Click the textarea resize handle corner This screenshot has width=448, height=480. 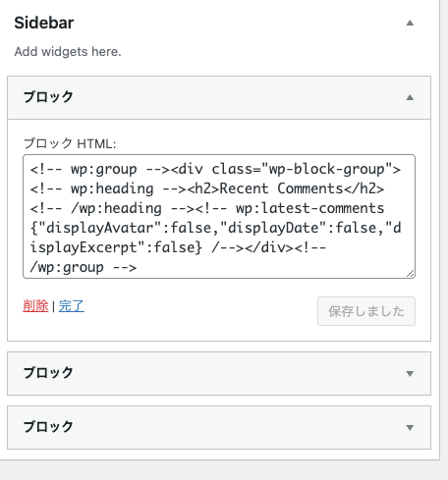411,274
